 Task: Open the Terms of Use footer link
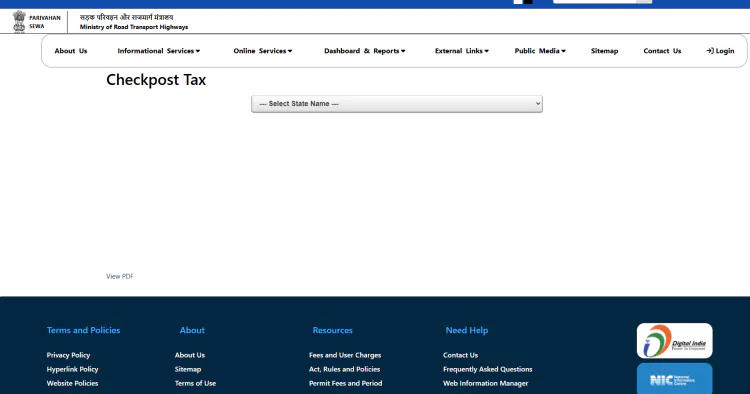pyautogui.click(x=195, y=383)
